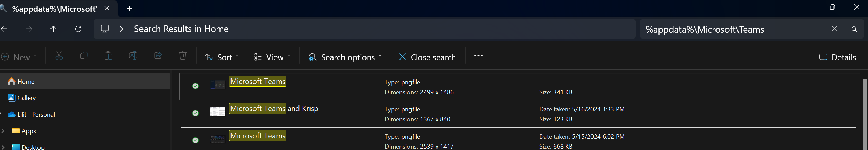Click sync status icon of Teams and Krisp

[195, 113]
